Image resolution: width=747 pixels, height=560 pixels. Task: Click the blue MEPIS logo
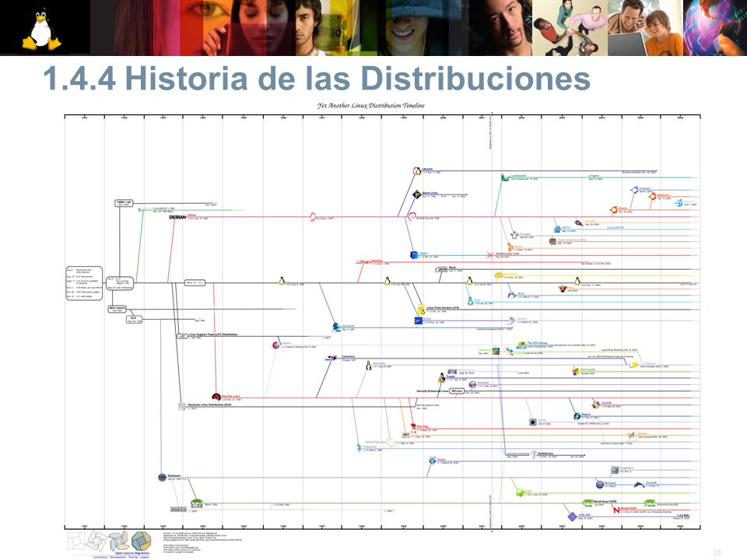(557, 229)
